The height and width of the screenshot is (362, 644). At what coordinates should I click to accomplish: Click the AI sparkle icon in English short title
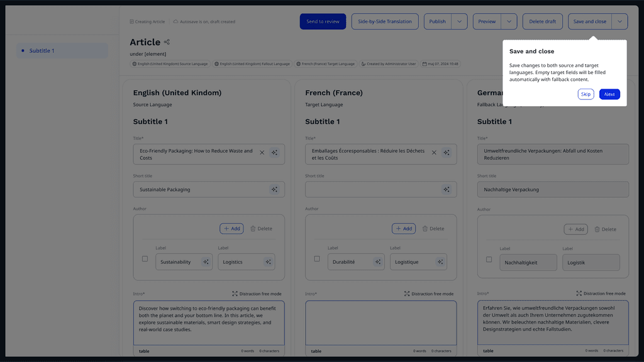(x=274, y=190)
